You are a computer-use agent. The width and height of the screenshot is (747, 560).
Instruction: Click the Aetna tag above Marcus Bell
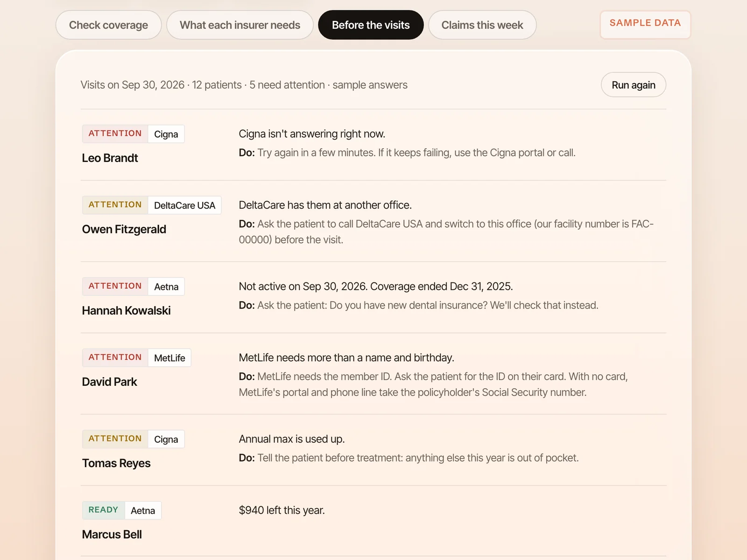[x=143, y=511]
